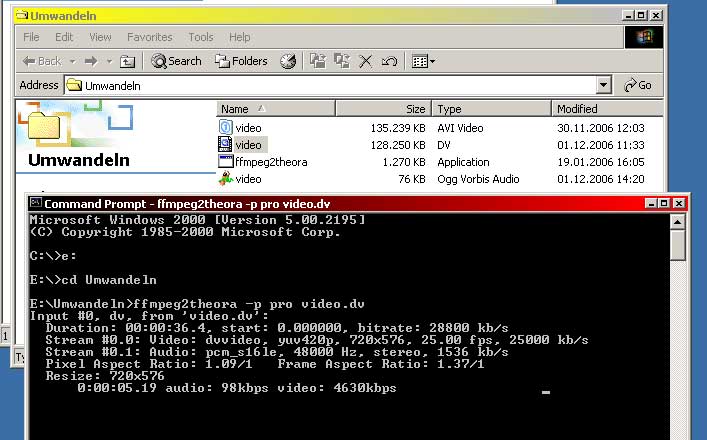Click the 135.239 KB size cell
Screen dimensions: 707x440
click(398, 128)
